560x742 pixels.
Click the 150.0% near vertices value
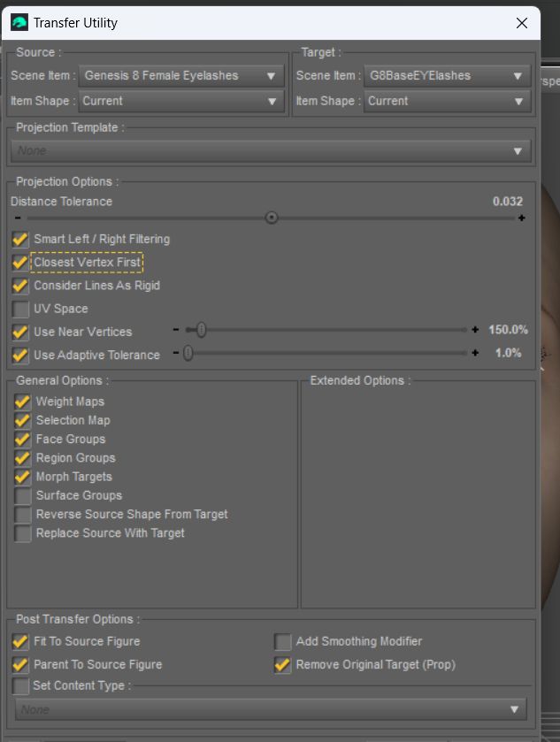[x=509, y=330]
